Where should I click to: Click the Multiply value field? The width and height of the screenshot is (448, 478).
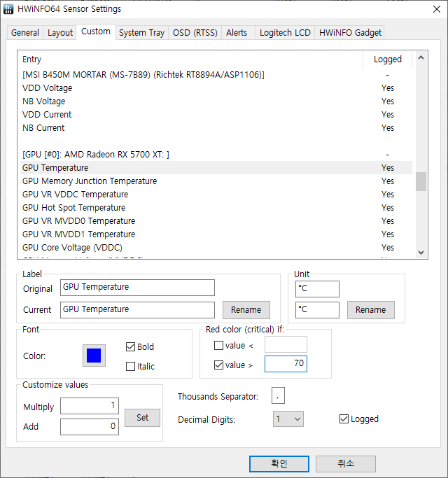[x=90, y=406]
